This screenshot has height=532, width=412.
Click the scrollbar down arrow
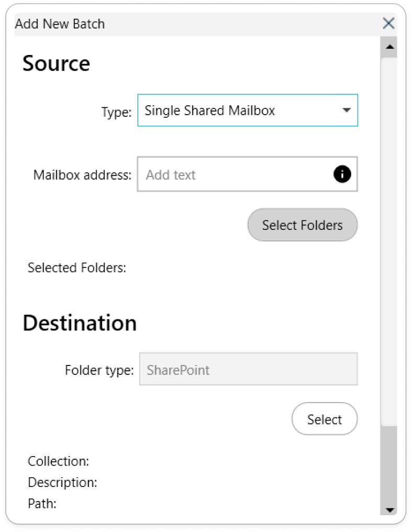[x=389, y=509]
